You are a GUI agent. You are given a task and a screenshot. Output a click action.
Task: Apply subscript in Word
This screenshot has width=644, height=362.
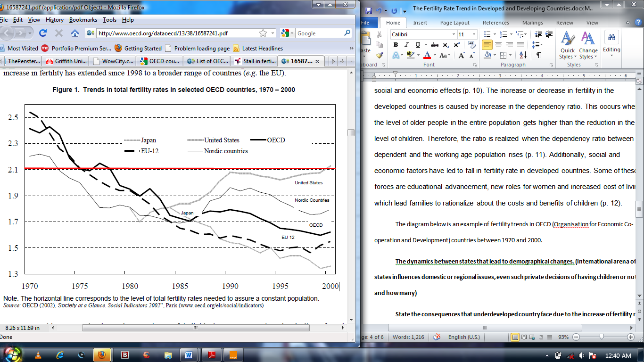click(446, 45)
